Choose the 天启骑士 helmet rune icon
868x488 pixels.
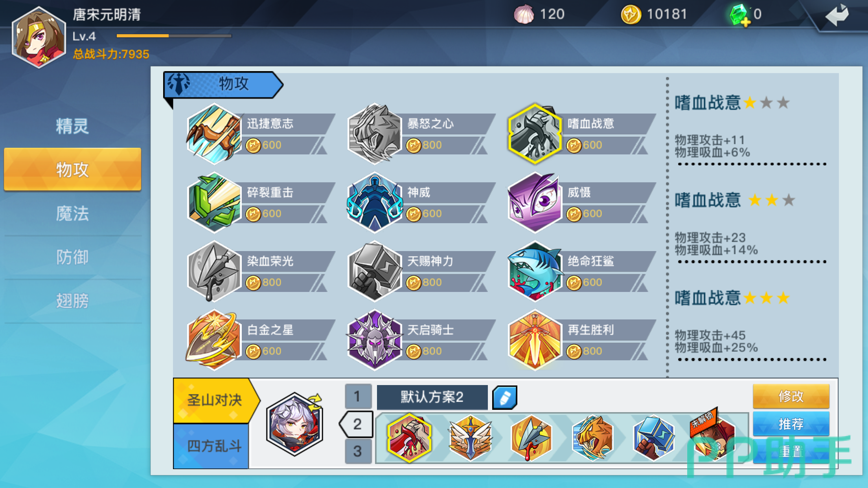[375, 340]
